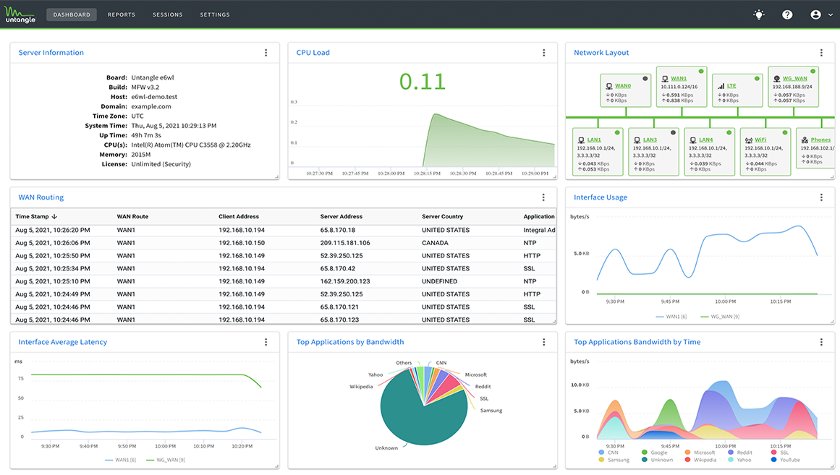Click the Yahoo legend color dot
840x475 pixels.
tap(731, 460)
